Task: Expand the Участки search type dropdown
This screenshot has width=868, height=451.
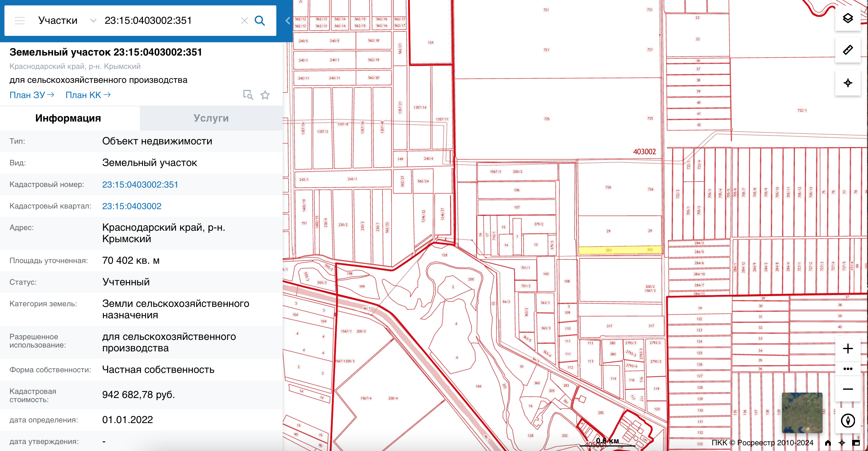Action: (67, 21)
